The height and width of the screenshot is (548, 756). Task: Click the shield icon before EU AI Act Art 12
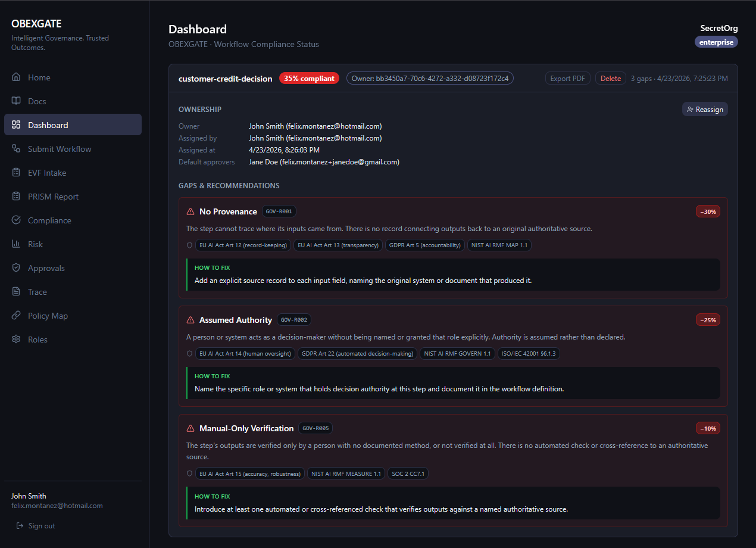tap(189, 245)
